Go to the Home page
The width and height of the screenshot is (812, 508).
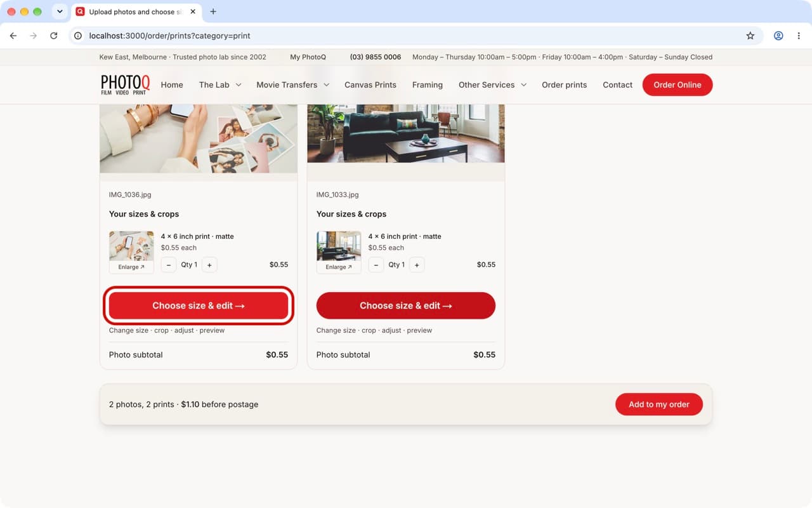[172, 84]
